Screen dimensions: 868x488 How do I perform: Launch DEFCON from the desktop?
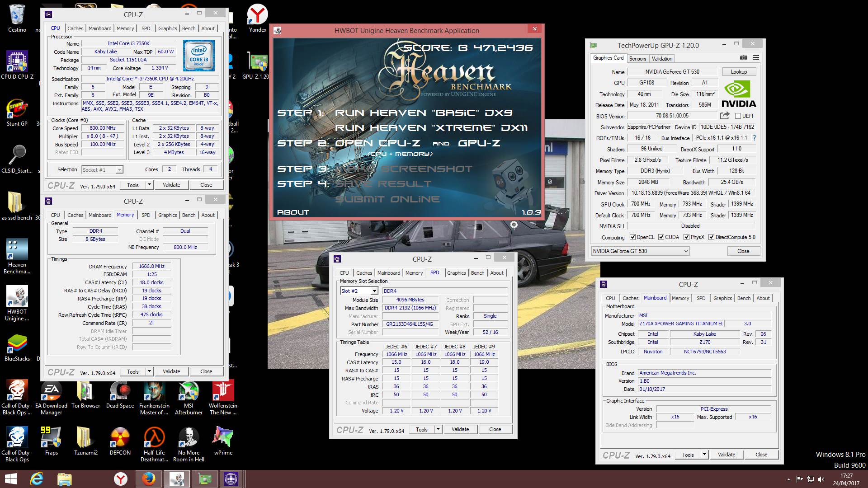[120, 441]
